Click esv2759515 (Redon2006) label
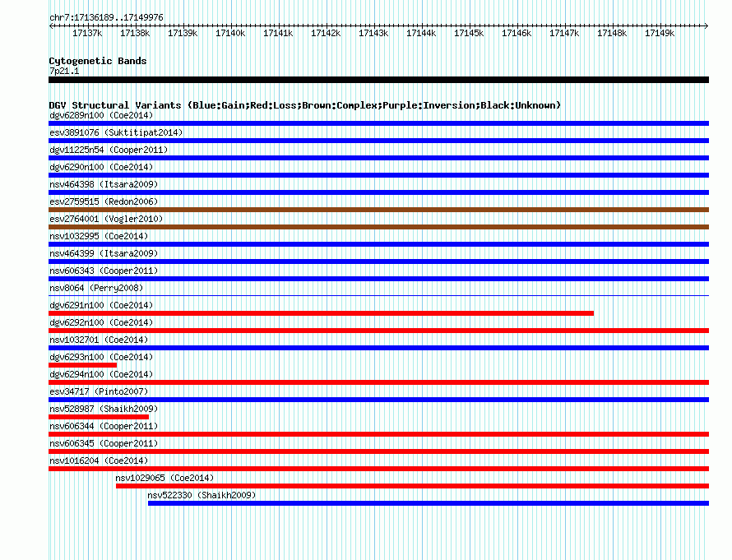Viewport: 732px width, 560px height. pos(104,201)
